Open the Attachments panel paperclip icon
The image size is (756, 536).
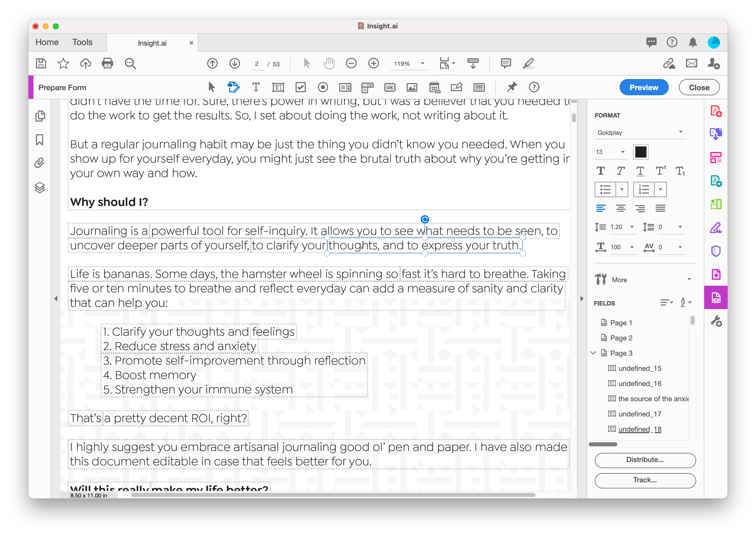[x=40, y=163]
